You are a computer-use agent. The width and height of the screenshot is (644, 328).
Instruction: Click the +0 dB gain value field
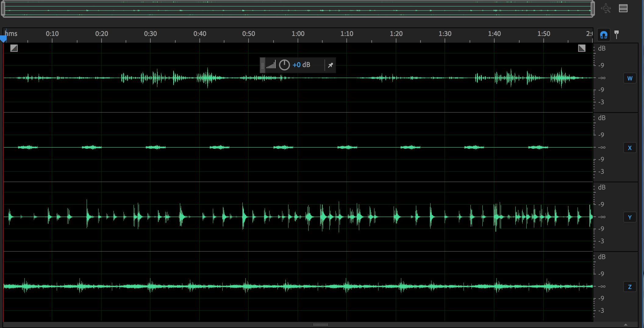click(301, 65)
